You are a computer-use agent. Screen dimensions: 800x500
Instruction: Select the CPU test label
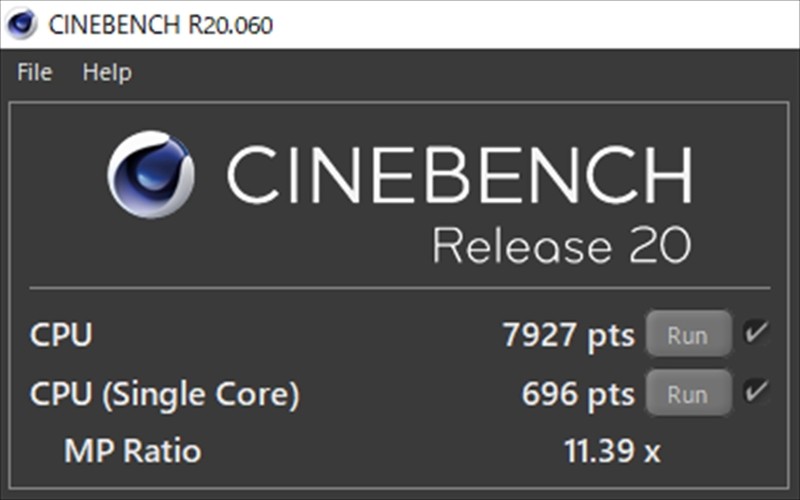click(61, 335)
